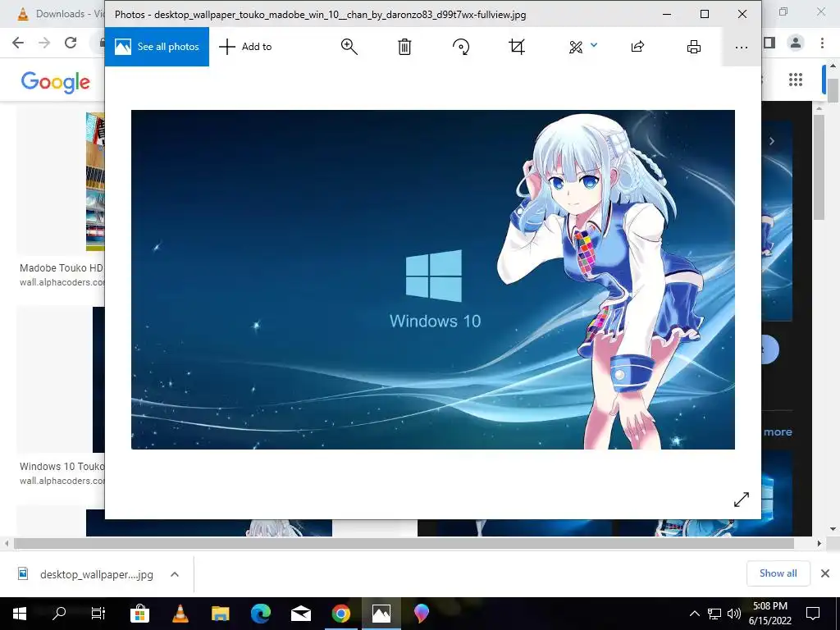Delete photo with trash icon
Image resolution: width=840 pixels, height=630 pixels.
coord(404,47)
